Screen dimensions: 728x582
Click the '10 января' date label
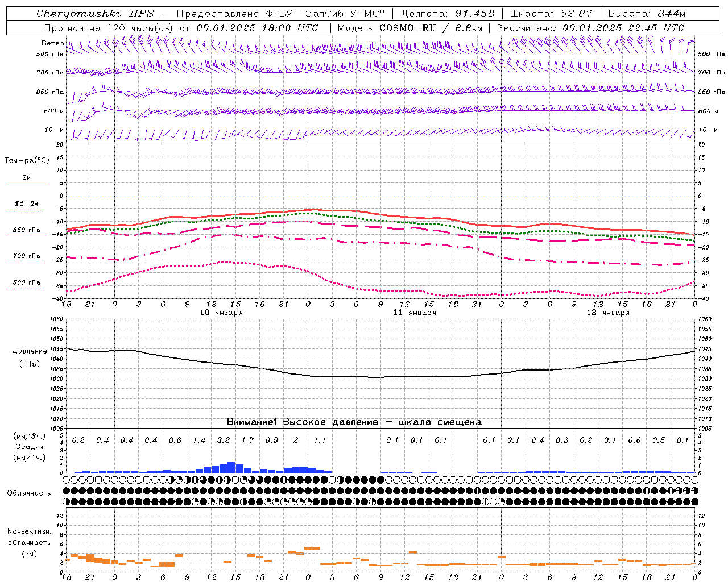[221, 313]
